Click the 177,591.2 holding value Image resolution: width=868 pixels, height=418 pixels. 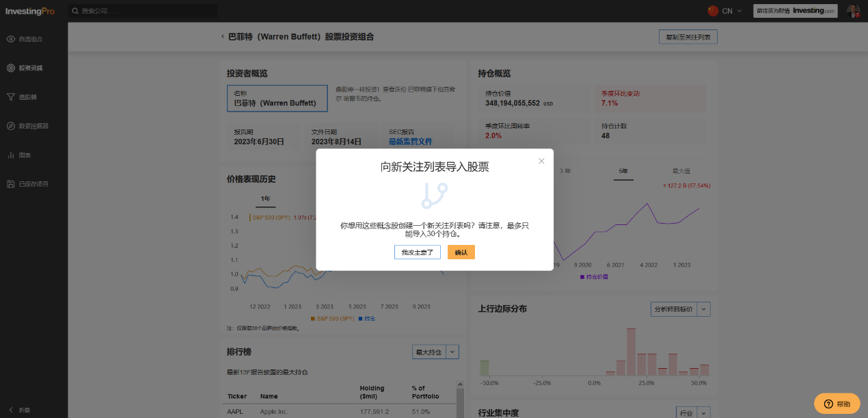[x=375, y=412]
